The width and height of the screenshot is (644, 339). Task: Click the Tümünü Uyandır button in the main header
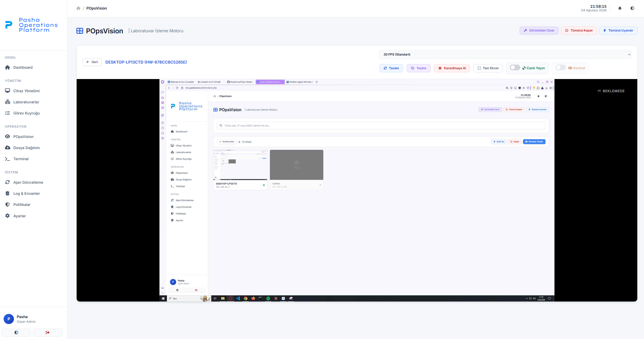(618, 30)
